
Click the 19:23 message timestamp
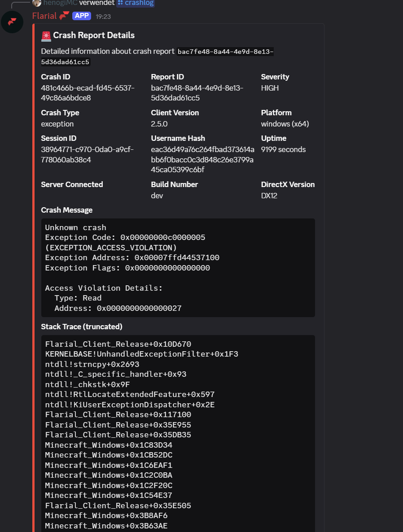pos(103,17)
